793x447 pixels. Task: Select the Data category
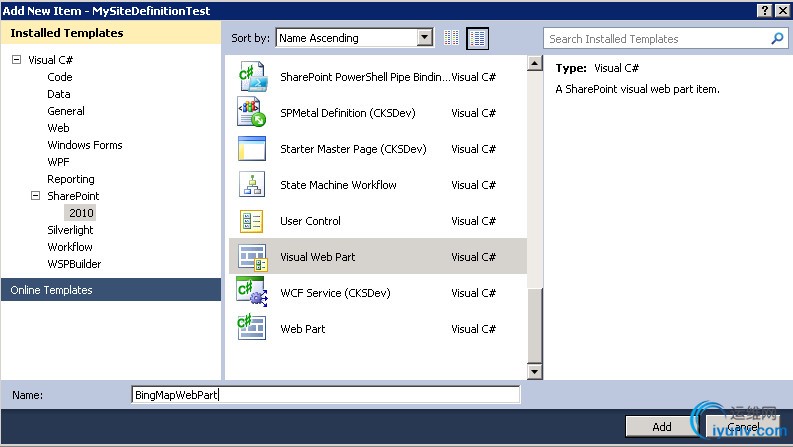[59, 94]
